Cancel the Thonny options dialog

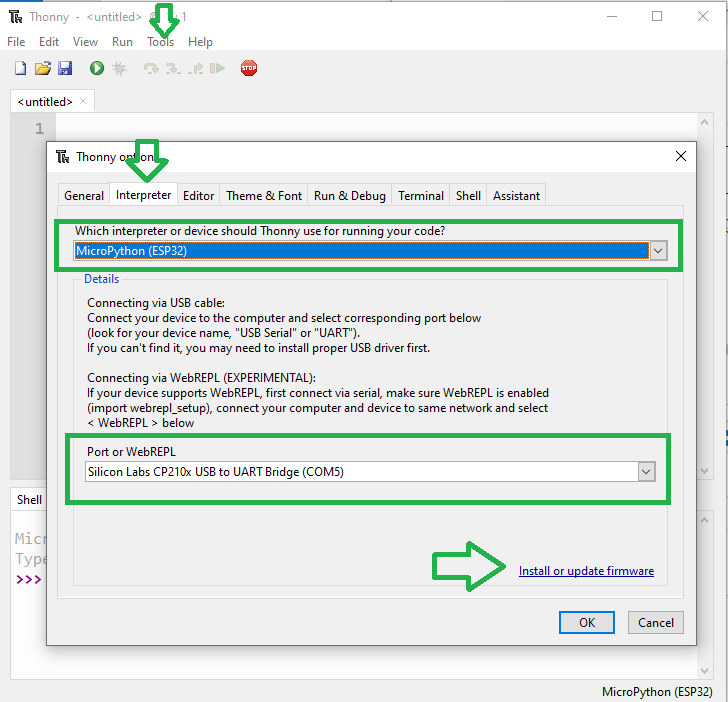pyautogui.click(x=656, y=623)
